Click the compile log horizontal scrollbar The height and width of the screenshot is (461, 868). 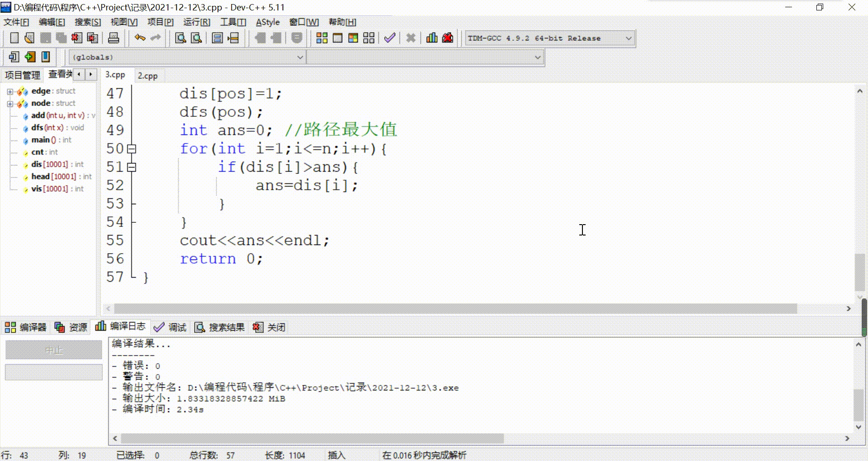tap(312, 438)
